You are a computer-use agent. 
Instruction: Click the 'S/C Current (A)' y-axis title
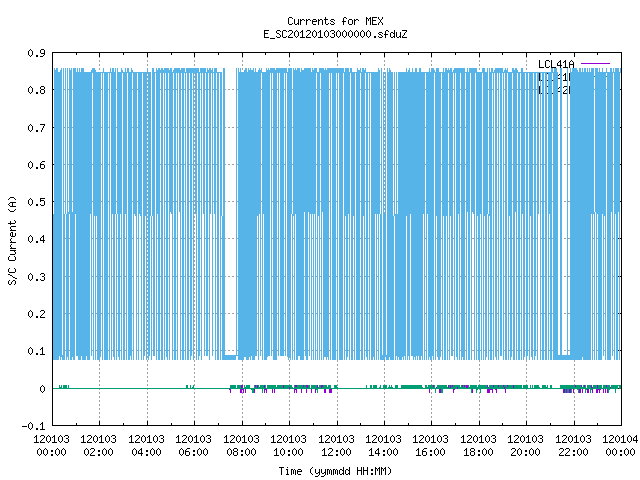click(x=12, y=240)
